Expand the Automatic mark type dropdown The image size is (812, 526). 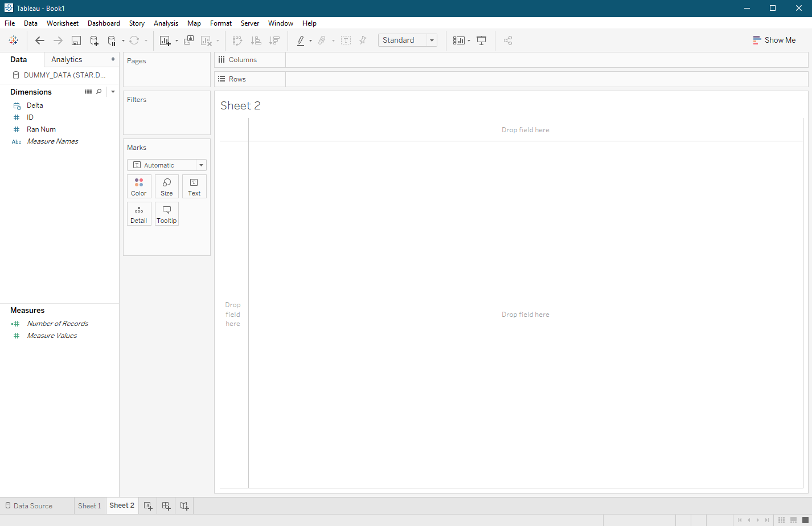pyautogui.click(x=201, y=165)
